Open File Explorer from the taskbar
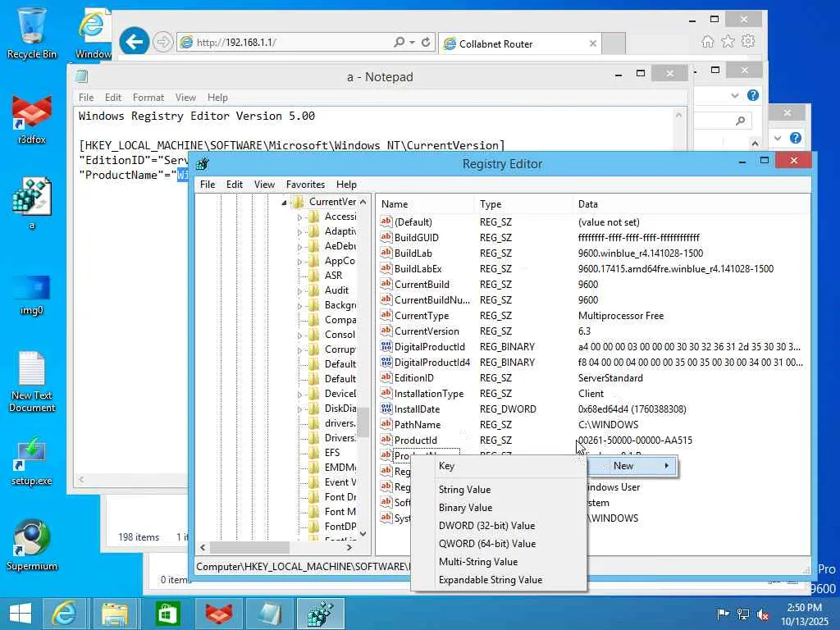The image size is (840, 630). pyautogui.click(x=115, y=614)
